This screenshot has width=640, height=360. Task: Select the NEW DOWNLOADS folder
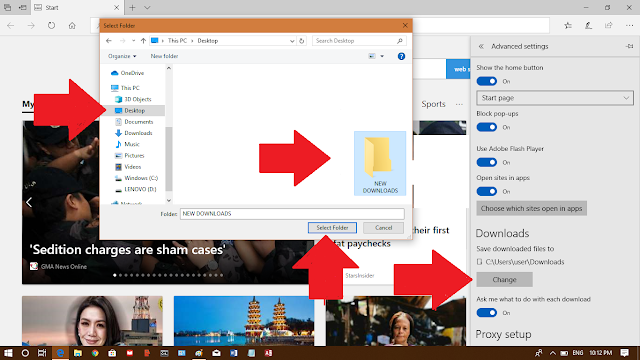pyautogui.click(x=380, y=163)
